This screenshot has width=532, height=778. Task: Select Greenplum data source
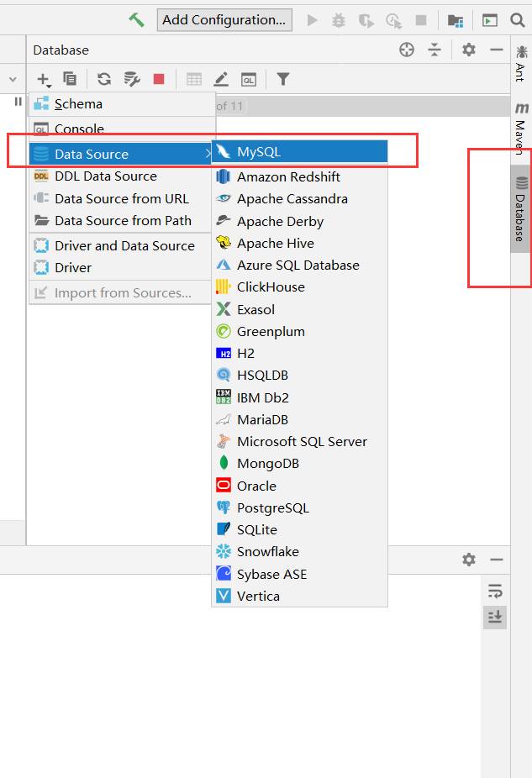pos(300,331)
